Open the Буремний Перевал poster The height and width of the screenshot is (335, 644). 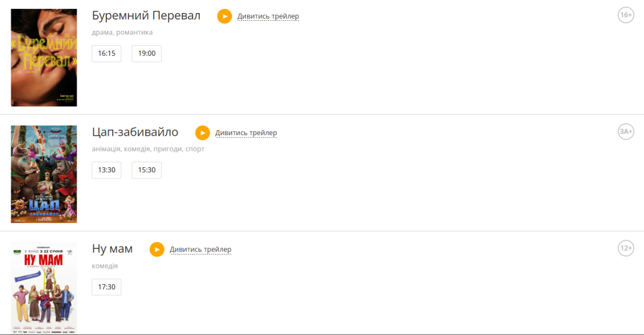coord(44,58)
